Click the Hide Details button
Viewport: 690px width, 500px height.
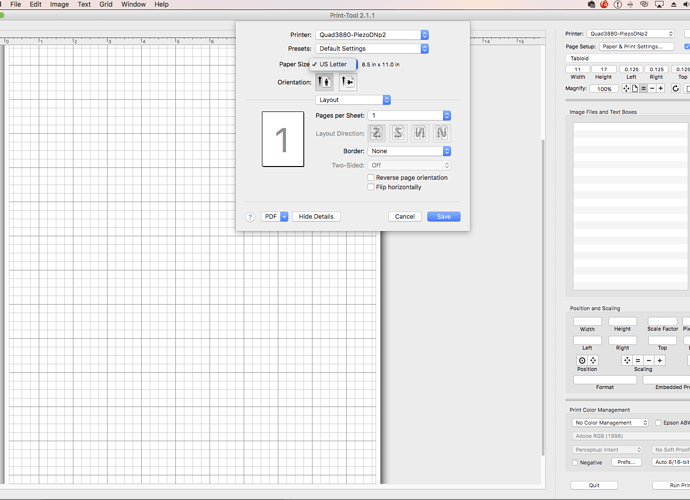(316, 217)
